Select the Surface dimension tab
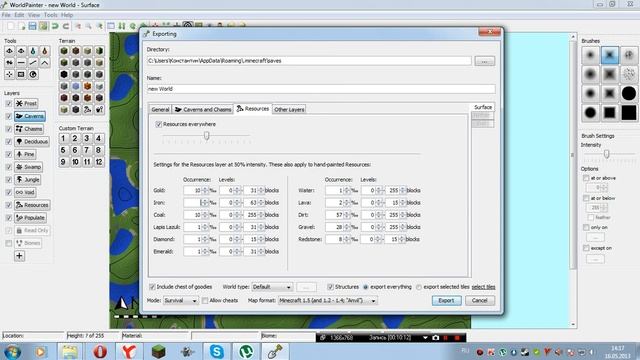 [x=483, y=107]
